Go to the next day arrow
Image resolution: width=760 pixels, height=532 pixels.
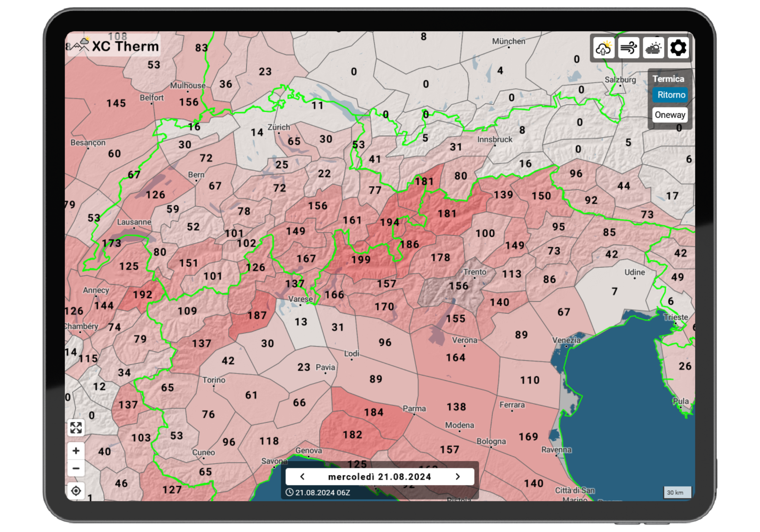click(458, 477)
